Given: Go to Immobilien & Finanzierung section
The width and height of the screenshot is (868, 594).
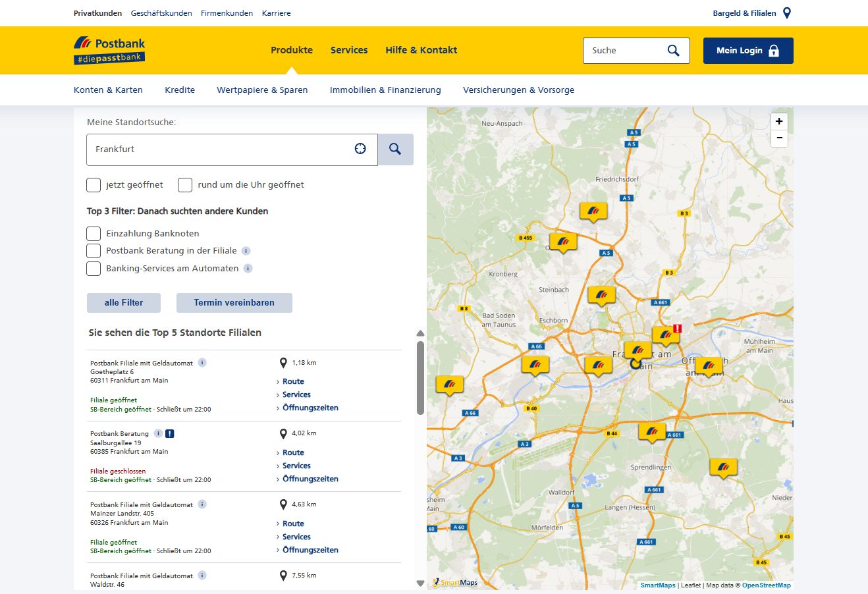Looking at the screenshot, I should (385, 90).
